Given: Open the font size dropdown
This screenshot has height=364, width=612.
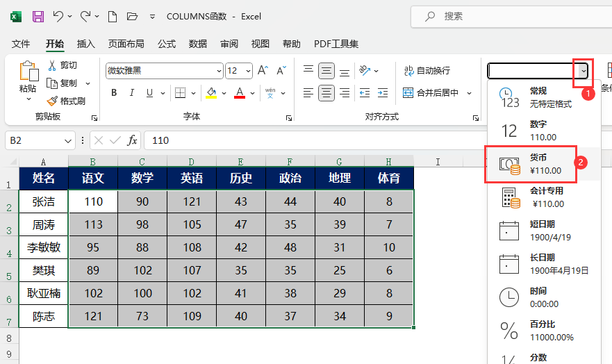Looking at the screenshot, I should pyautogui.click(x=248, y=71).
